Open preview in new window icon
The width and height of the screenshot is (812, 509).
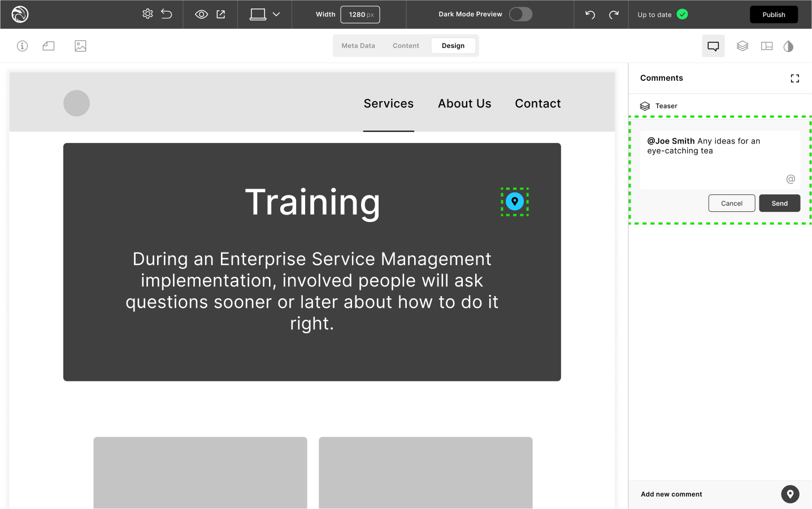(221, 14)
